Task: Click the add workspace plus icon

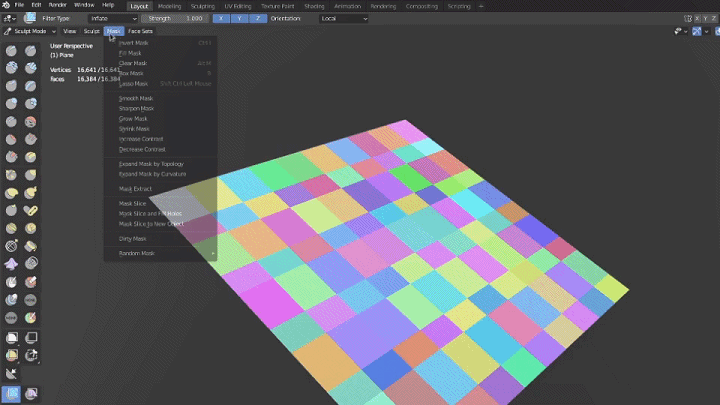Action: coord(481,5)
